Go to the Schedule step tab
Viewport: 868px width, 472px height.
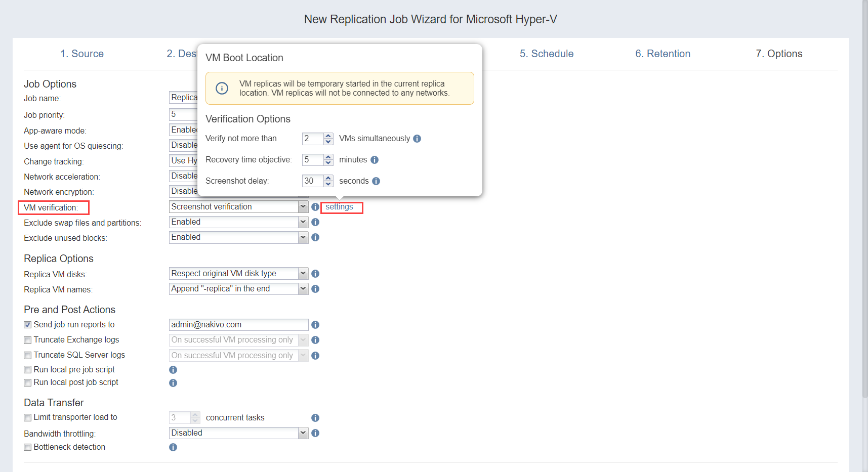point(546,54)
